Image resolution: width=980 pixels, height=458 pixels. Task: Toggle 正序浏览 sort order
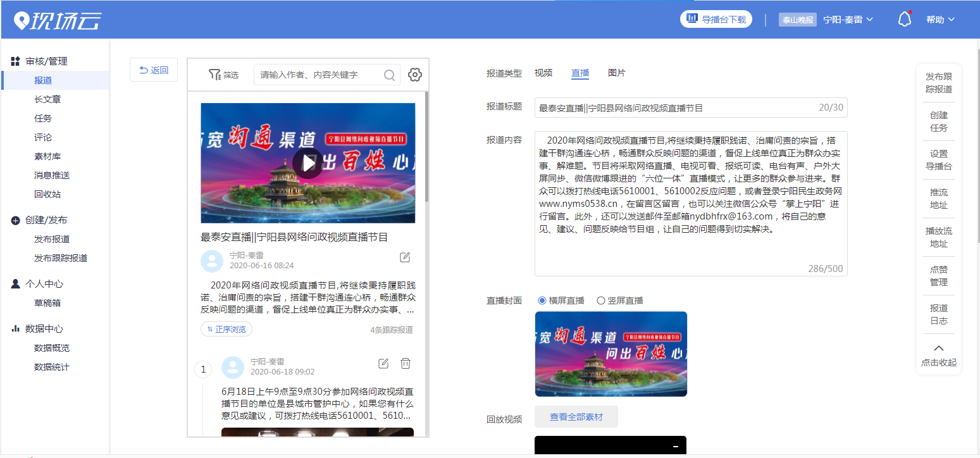point(226,329)
